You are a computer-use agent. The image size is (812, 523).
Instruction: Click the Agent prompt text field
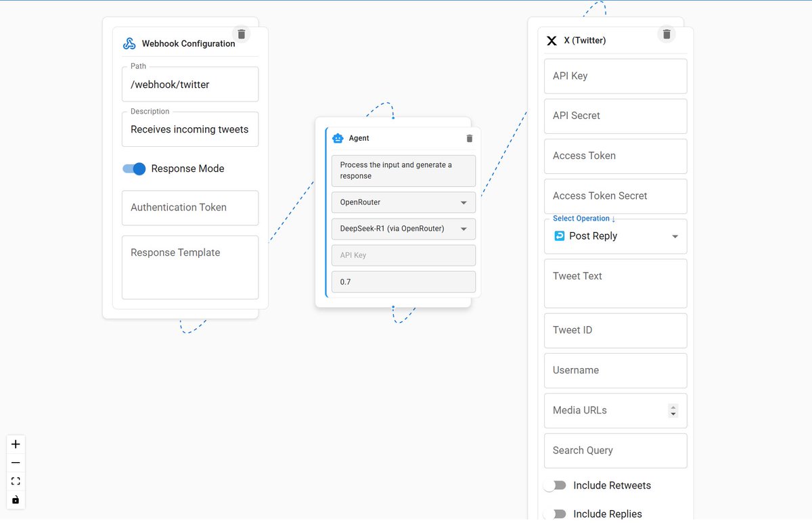[x=403, y=170]
